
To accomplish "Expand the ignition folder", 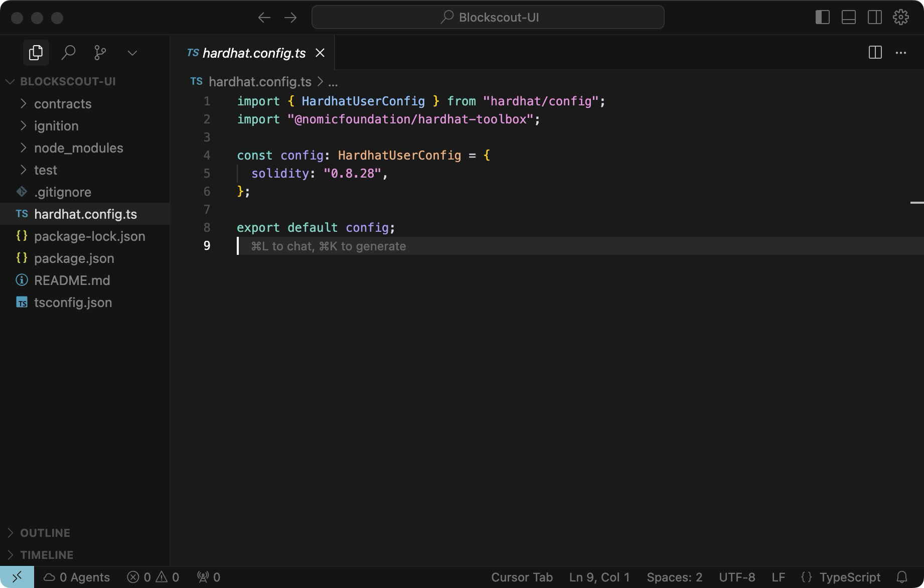I will click(x=85, y=126).
